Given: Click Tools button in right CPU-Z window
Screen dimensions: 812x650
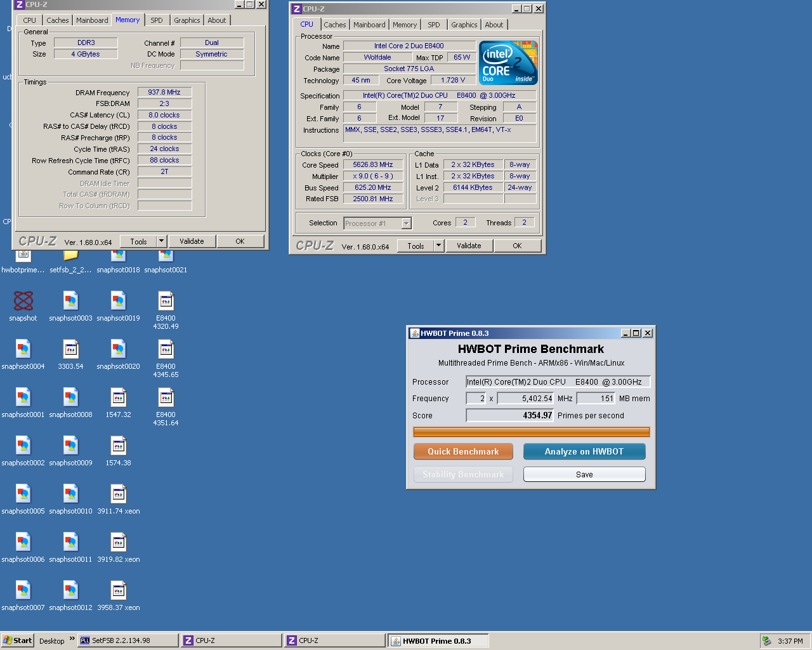Looking at the screenshot, I should 416,246.
